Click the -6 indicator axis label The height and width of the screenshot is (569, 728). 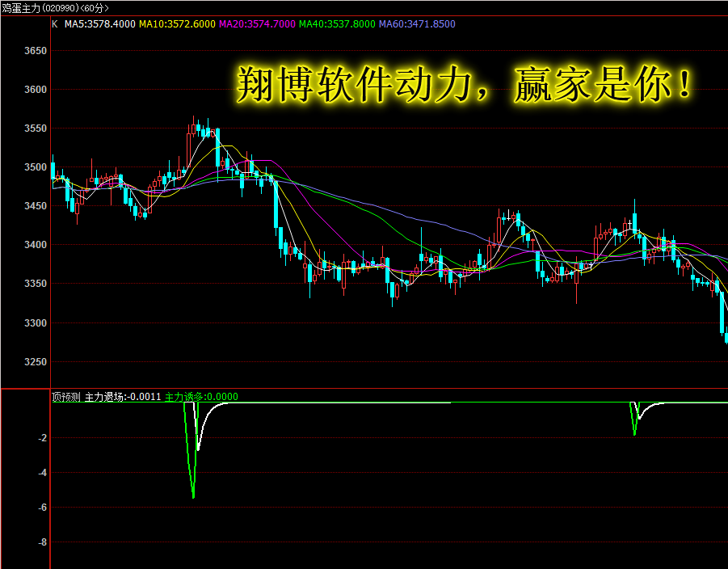(x=42, y=508)
